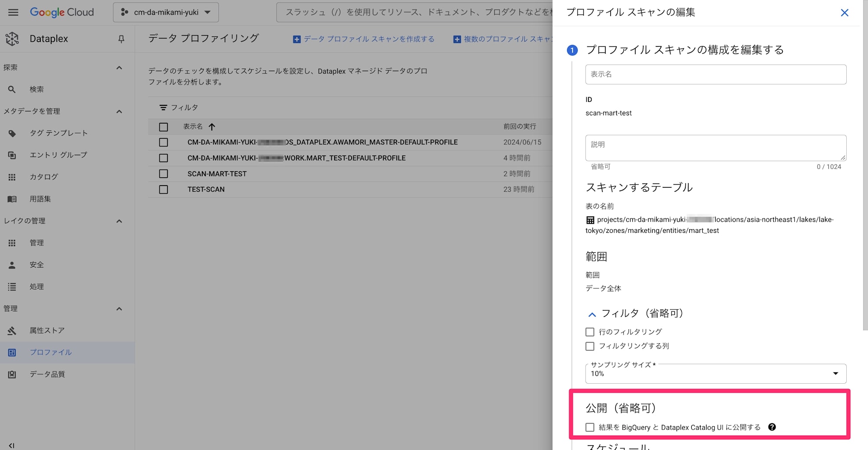Collapse the メタデータを管理 section
868x450 pixels.
click(x=119, y=111)
